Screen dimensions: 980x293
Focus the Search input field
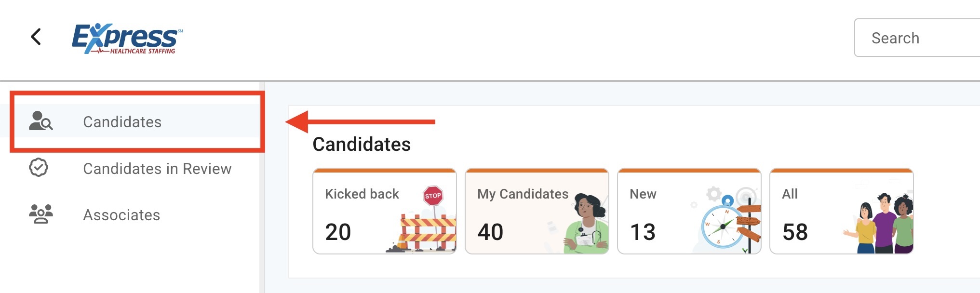[x=916, y=38]
